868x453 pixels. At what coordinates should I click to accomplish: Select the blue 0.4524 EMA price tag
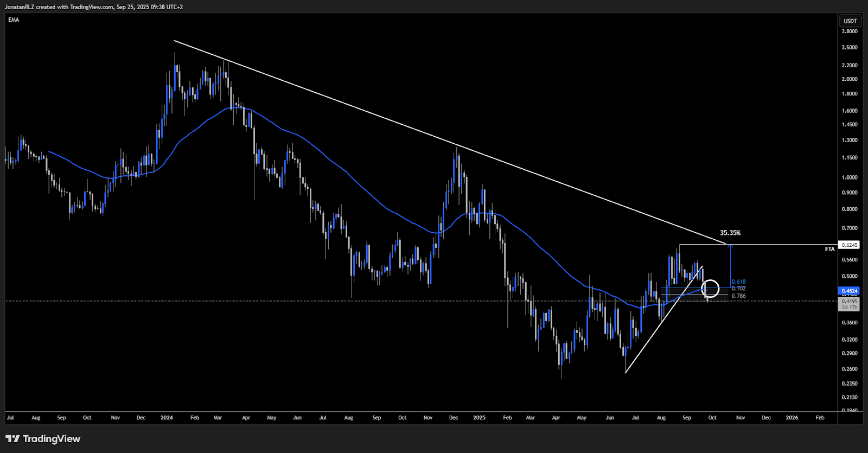pyautogui.click(x=849, y=291)
